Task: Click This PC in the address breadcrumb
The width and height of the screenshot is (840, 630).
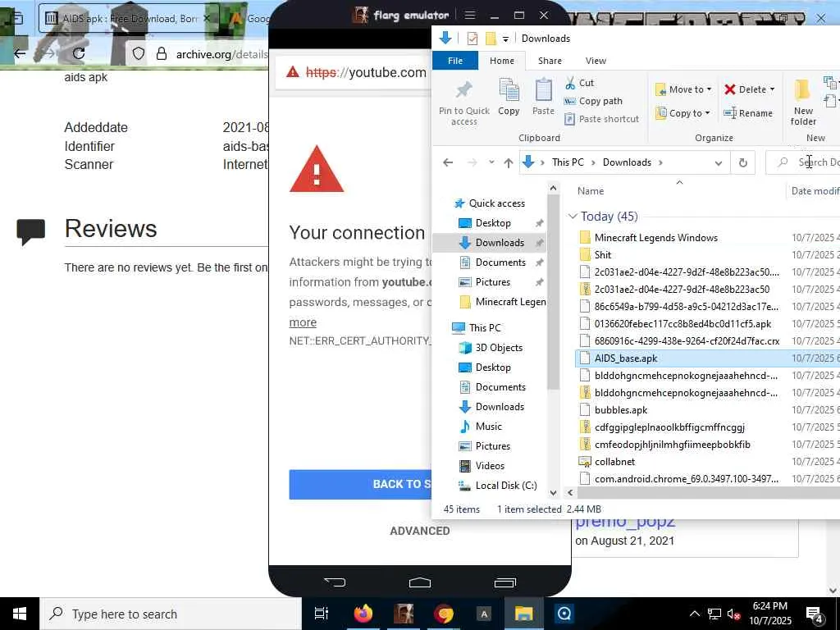Action: 568,162
